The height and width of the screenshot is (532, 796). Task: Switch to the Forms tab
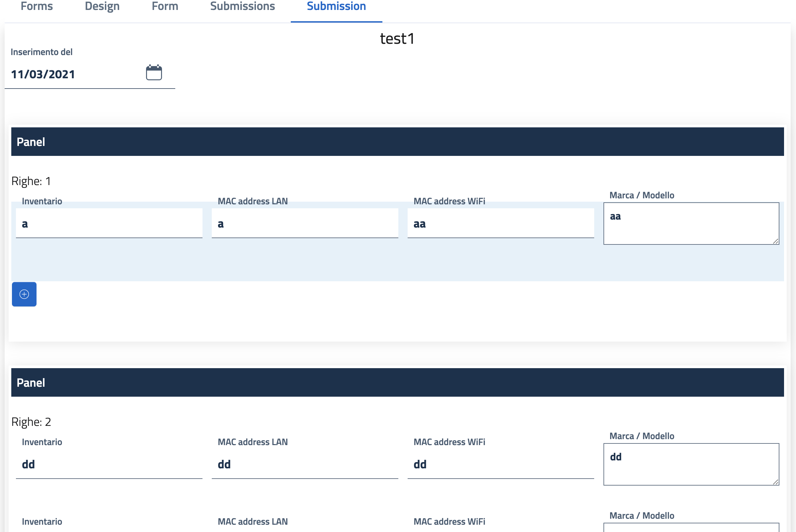tap(37, 6)
